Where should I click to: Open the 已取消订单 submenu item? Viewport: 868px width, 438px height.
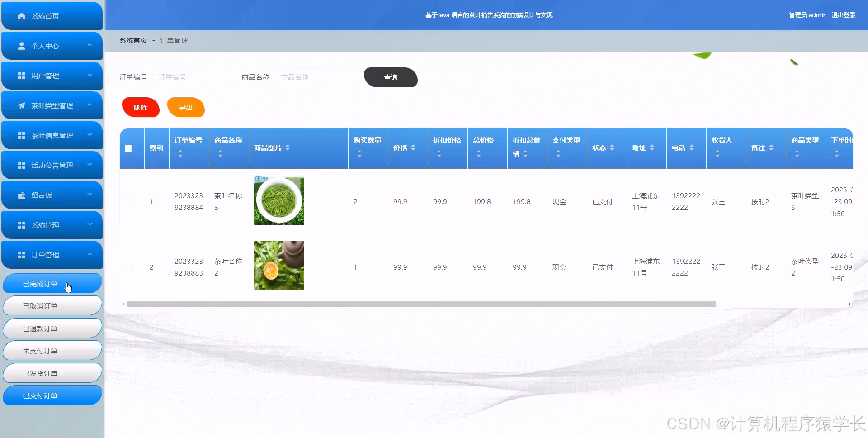pos(52,306)
